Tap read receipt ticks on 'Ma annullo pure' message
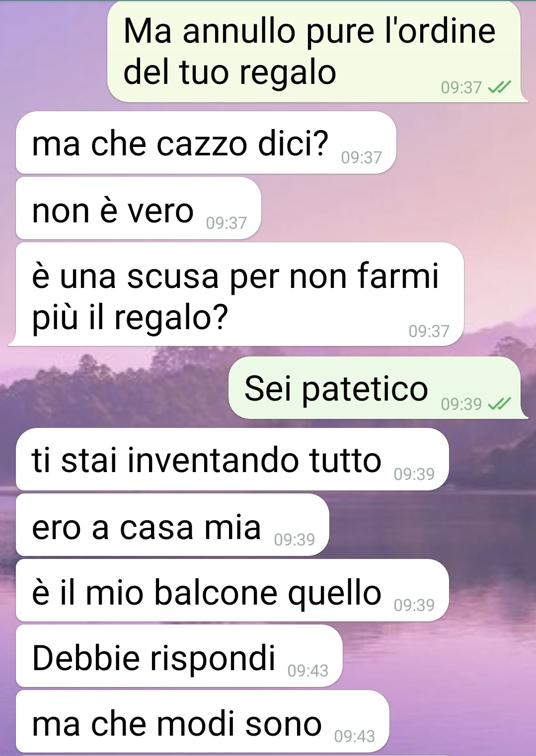Screen dimensions: 536x756 point(499,87)
